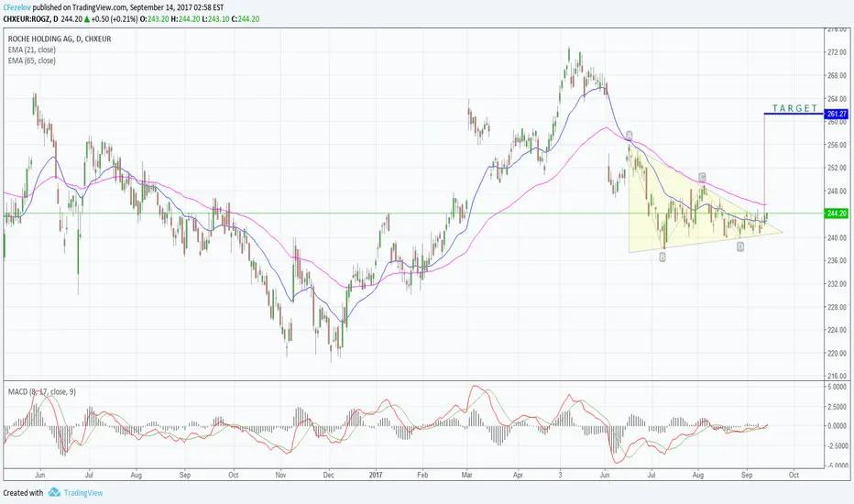The width and height of the screenshot is (854, 504).
Task: Click the Feb label on the time axis
Action: [x=422, y=475]
